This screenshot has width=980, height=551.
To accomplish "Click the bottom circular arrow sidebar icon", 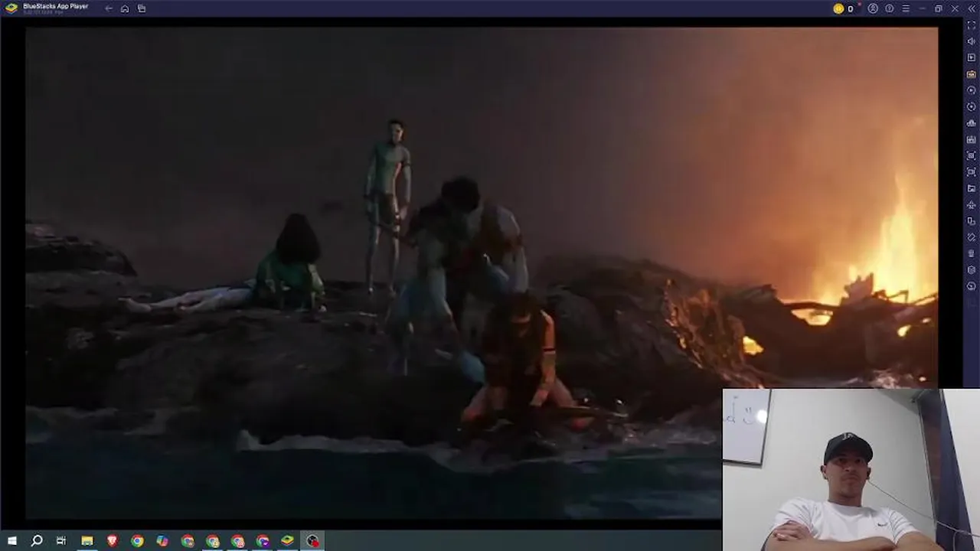I will tap(972, 286).
